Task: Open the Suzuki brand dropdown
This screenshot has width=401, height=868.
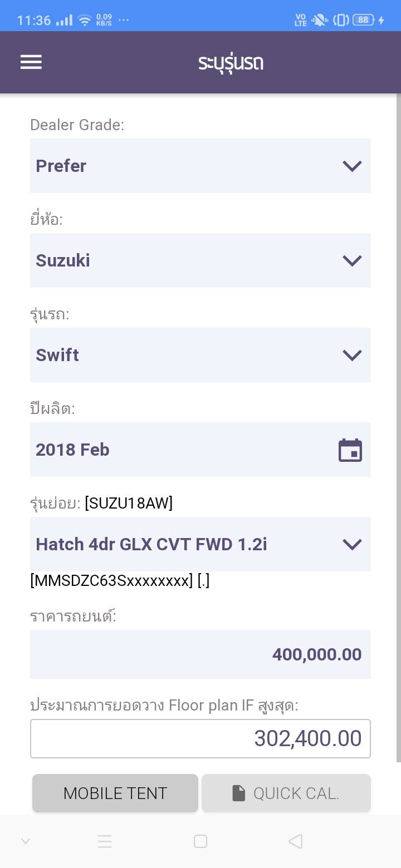Action: (x=200, y=260)
